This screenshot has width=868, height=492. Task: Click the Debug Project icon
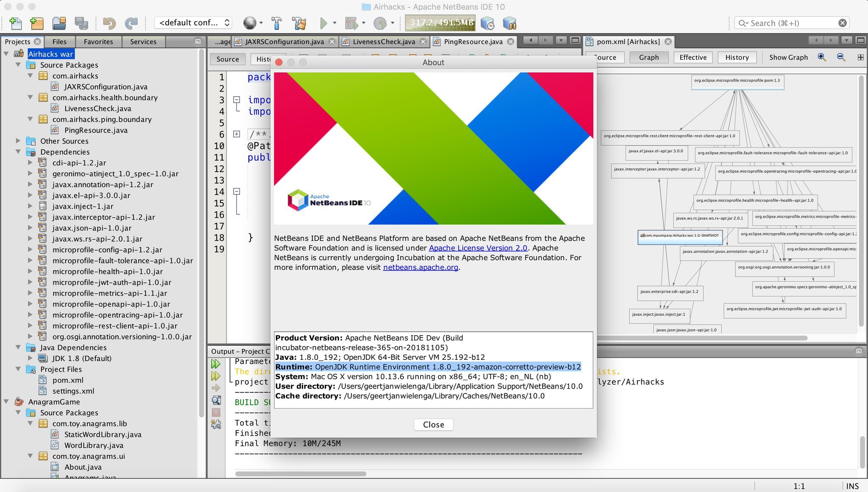coord(351,23)
